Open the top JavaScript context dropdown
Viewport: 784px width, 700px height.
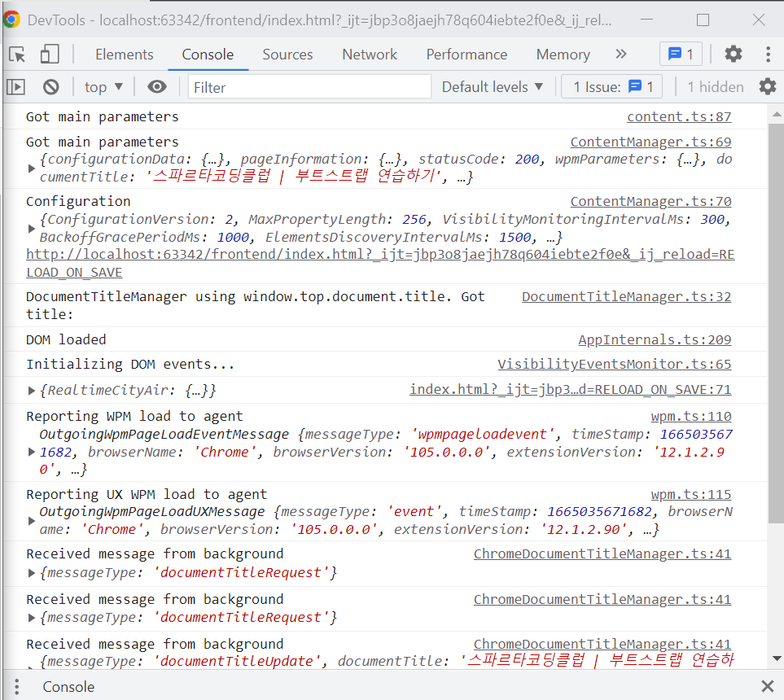point(103,87)
